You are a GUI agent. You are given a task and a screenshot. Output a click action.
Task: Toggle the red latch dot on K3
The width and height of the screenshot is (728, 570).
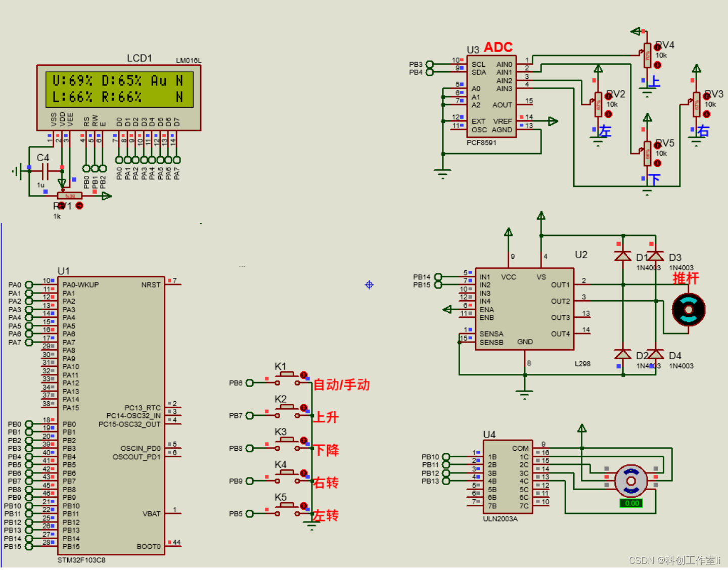point(304,441)
